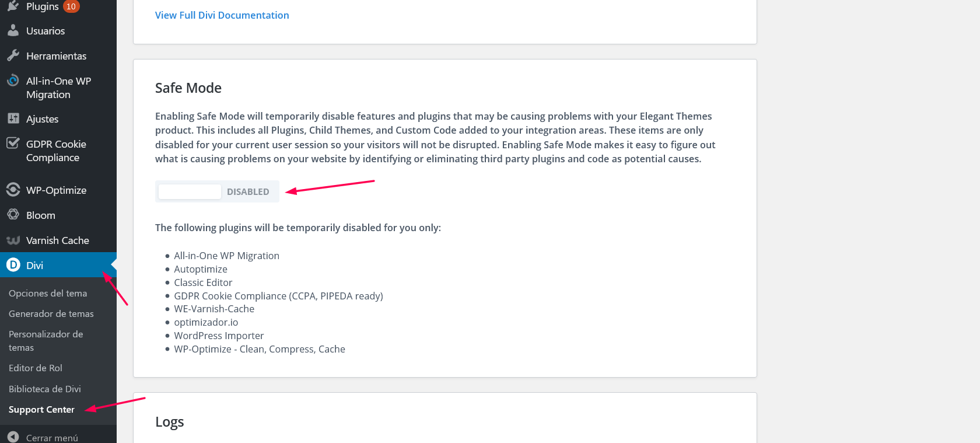Go to Editor de Rol

36,368
